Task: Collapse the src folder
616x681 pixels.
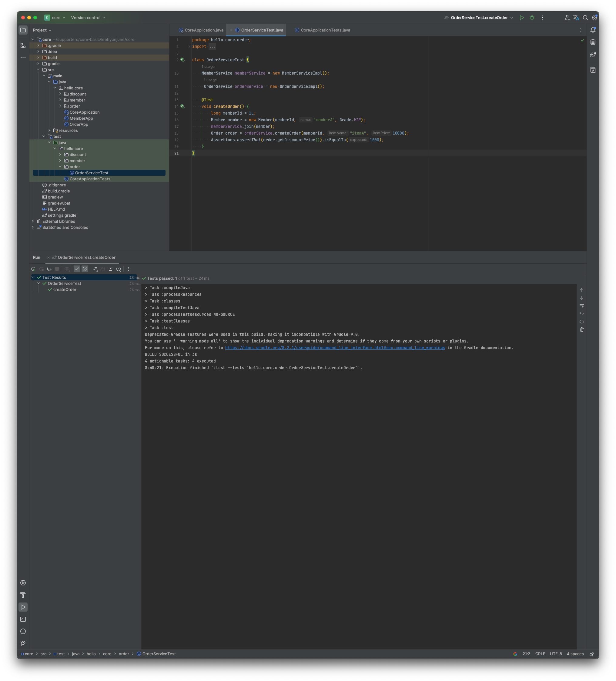Action: pyautogui.click(x=38, y=70)
